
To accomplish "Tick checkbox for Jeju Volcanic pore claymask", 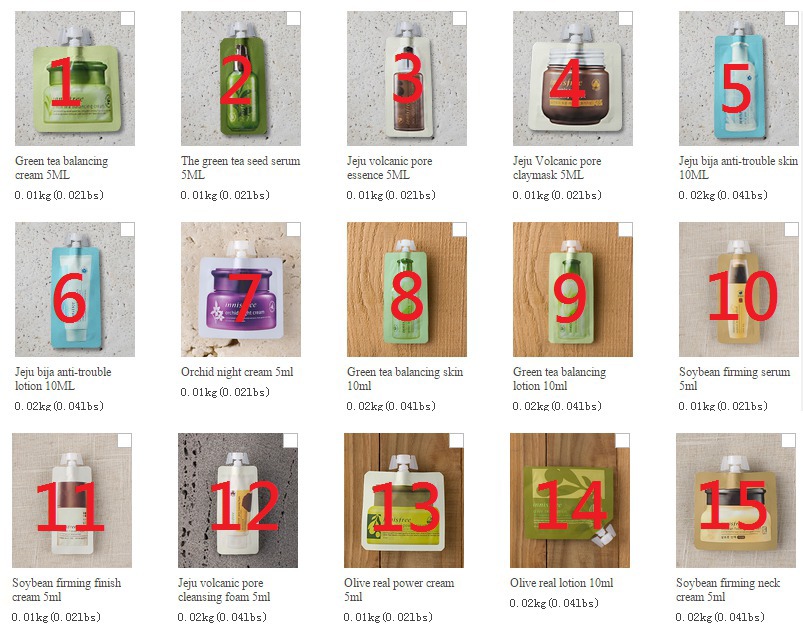I will click(625, 18).
